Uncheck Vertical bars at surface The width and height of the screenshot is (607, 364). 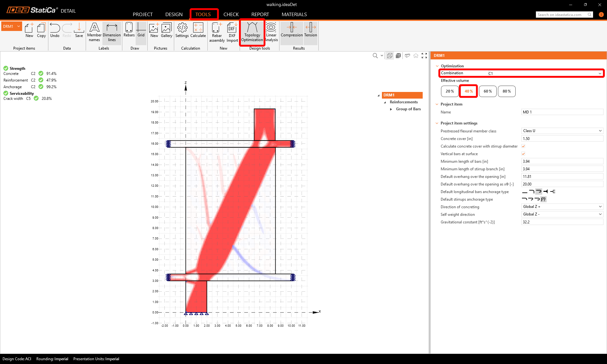click(x=523, y=154)
